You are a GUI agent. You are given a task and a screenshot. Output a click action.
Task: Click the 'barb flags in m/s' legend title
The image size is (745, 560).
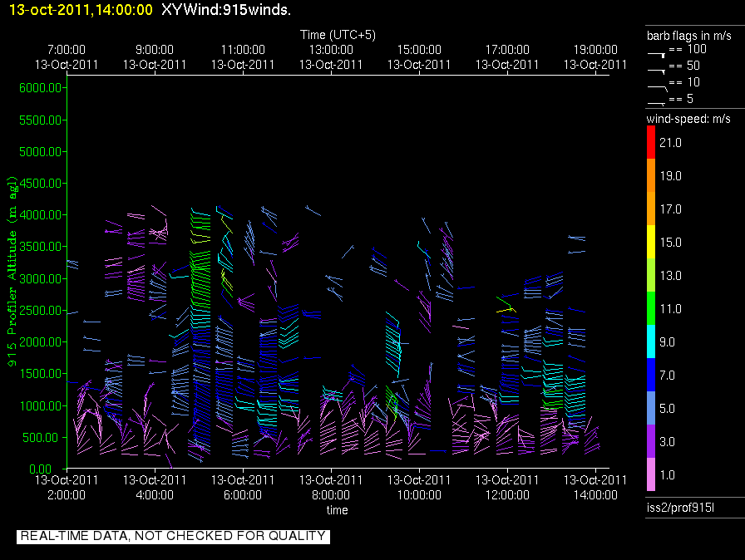[x=689, y=36]
